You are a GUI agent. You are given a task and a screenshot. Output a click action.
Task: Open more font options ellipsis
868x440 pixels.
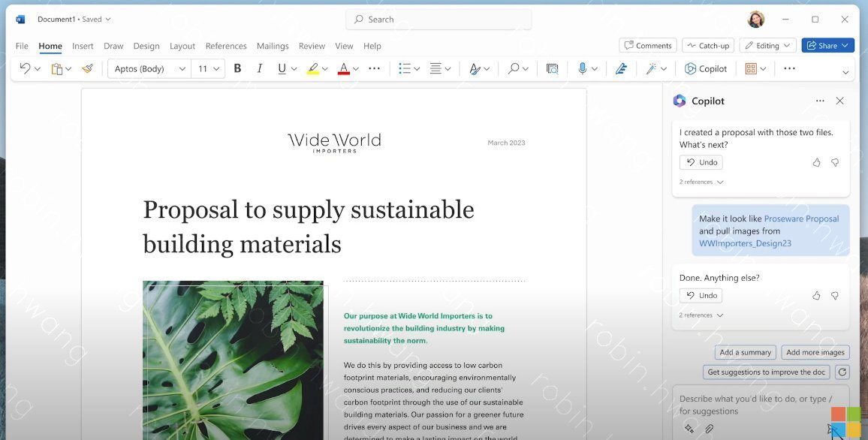375,68
